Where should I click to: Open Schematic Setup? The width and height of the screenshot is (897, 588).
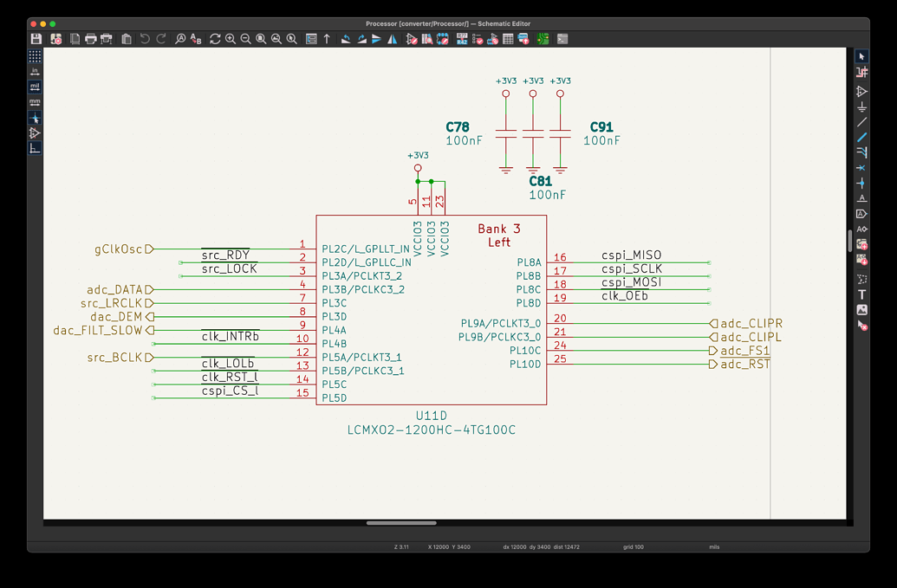tap(56, 39)
